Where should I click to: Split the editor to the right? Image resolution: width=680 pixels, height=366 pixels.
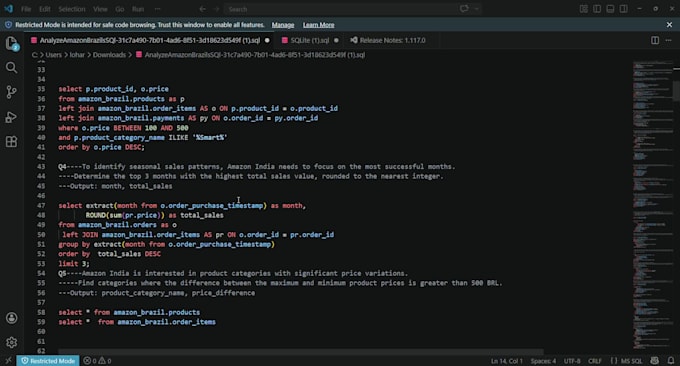(x=655, y=40)
